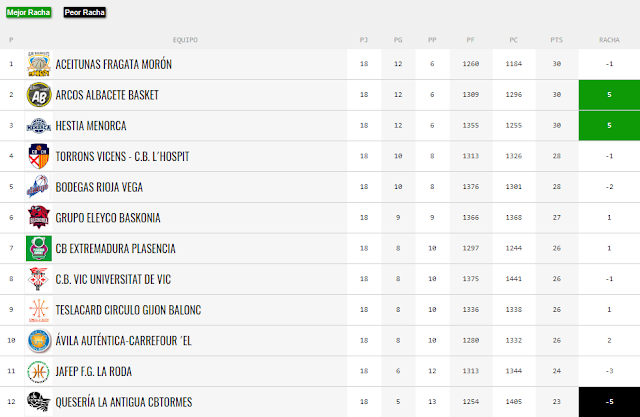Click the Ávila Auténtica round blue logo

pyautogui.click(x=39, y=340)
